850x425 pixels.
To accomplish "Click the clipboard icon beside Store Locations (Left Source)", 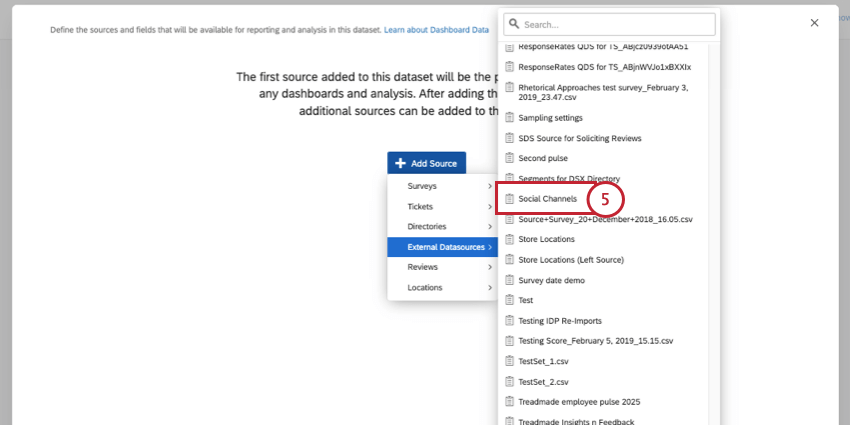I will point(509,260).
